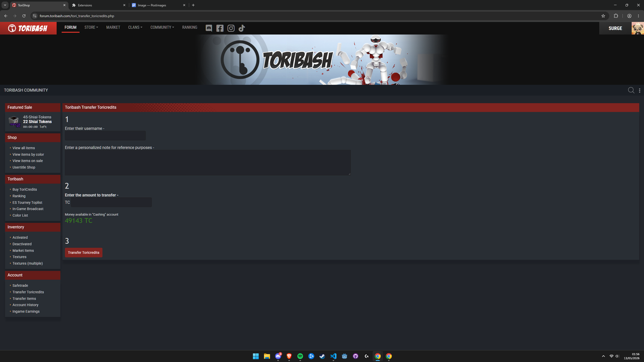Expand the CLANS dropdown menu
The height and width of the screenshot is (362, 644).
[135, 28]
